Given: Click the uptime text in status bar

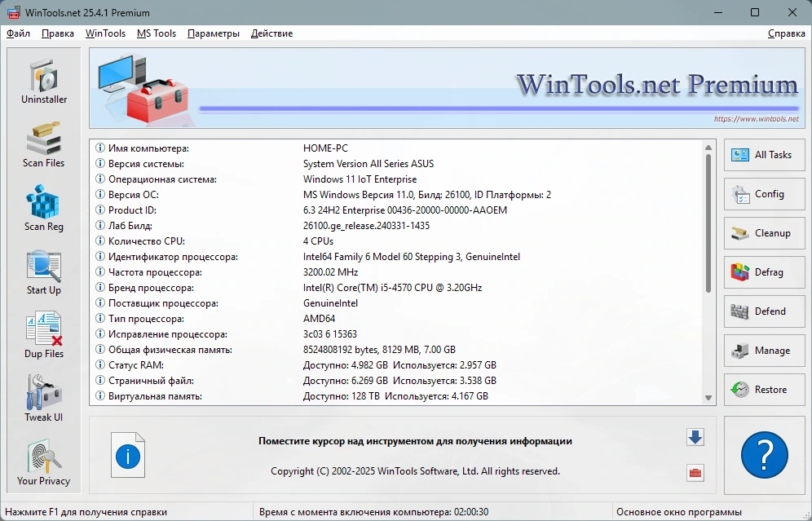Looking at the screenshot, I should click(373, 512).
